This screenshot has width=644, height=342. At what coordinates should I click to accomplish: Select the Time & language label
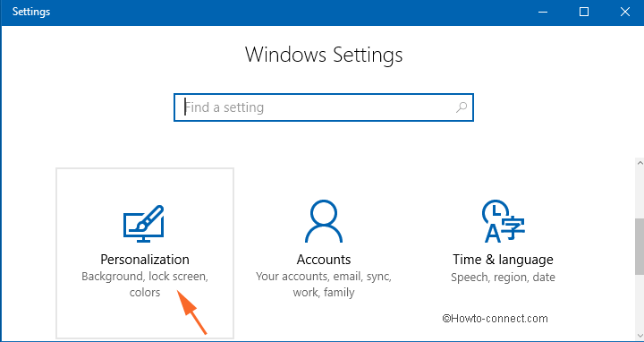coord(503,260)
